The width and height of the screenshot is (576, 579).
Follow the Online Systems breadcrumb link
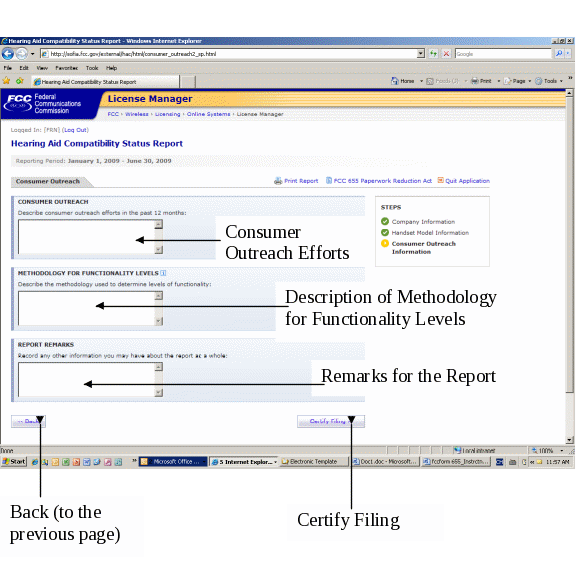point(208,114)
